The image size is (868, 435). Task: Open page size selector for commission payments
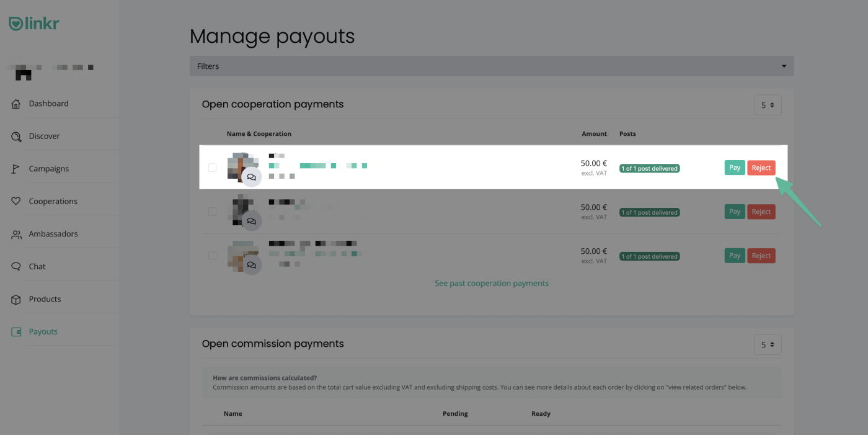point(768,344)
